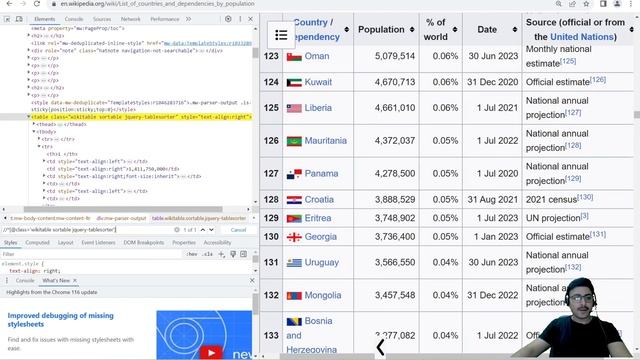Open the Eritrea link
This screenshot has width=640, height=360.
tap(318, 218)
